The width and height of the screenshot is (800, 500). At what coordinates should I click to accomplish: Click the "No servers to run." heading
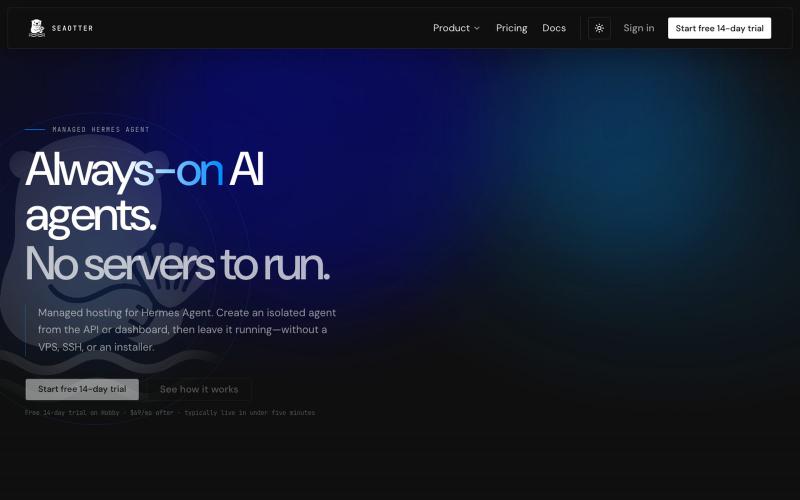coord(177,264)
